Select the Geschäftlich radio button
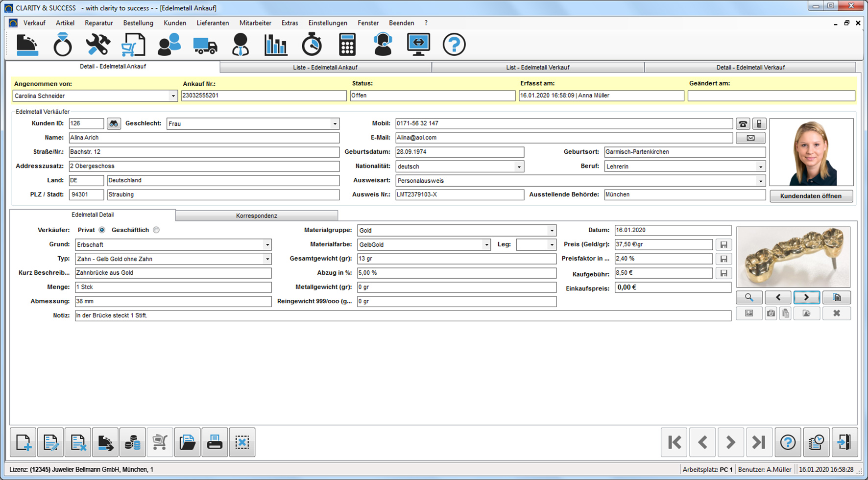The height and width of the screenshot is (480, 868). point(156,230)
